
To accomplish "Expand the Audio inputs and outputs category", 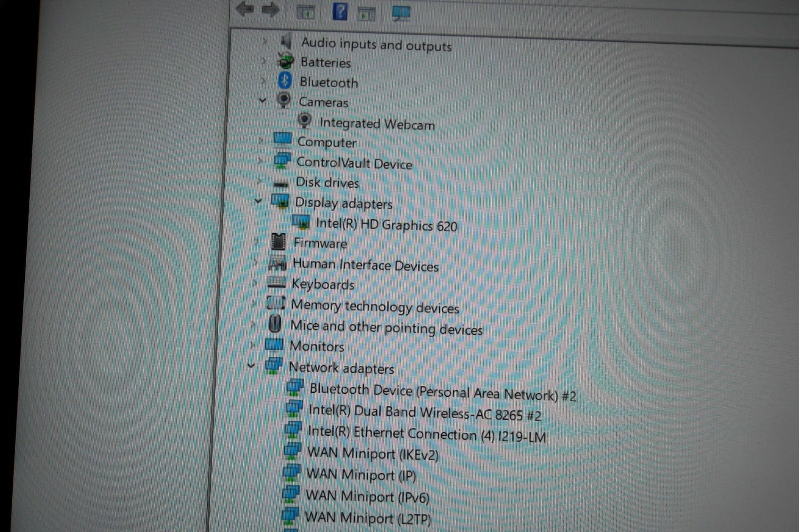I will coord(265,41).
